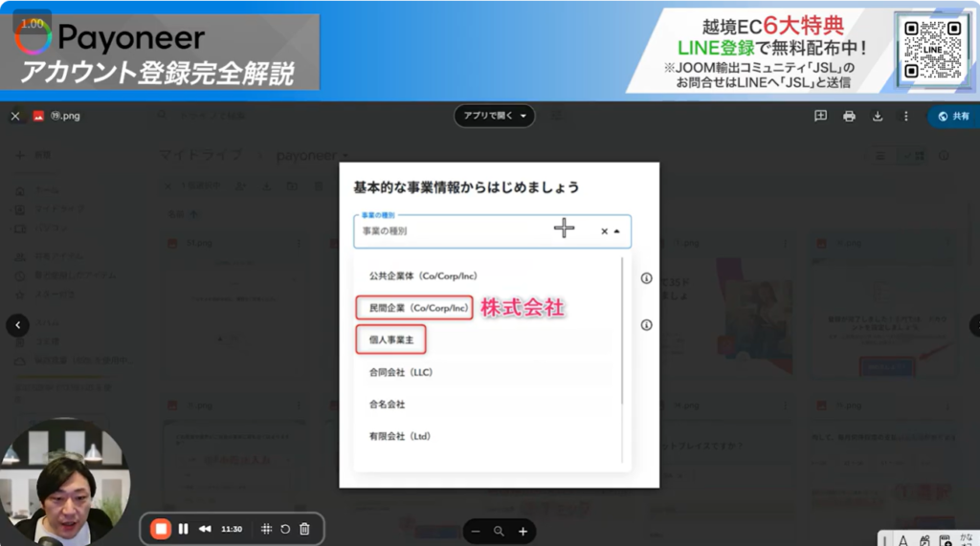The height and width of the screenshot is (546, 980).
Task: Pause the screen recording
Action: 183,529
